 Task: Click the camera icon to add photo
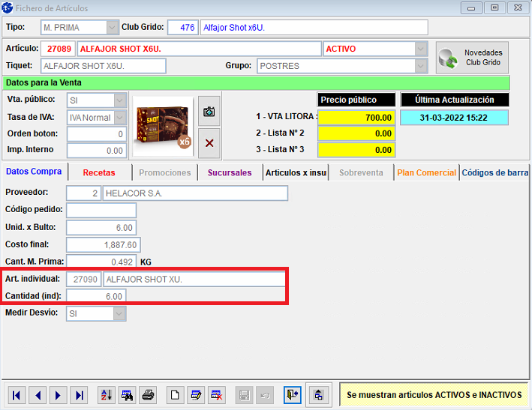point(209,112)
